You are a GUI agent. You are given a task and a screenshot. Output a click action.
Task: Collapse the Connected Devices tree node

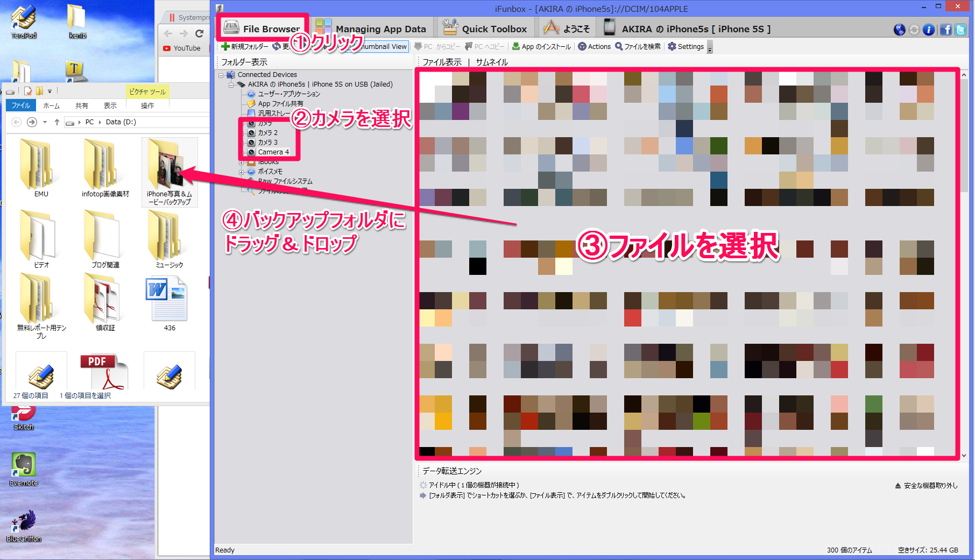(221, 75)
